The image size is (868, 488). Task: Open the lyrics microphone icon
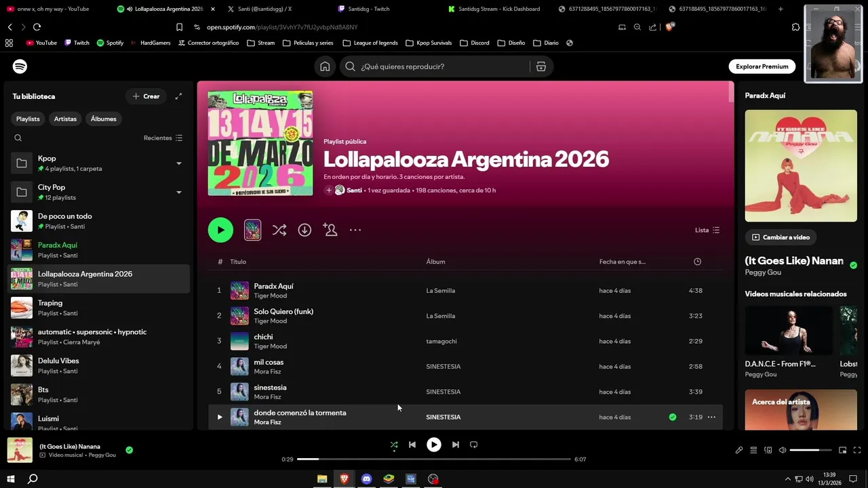pos(739,450)
